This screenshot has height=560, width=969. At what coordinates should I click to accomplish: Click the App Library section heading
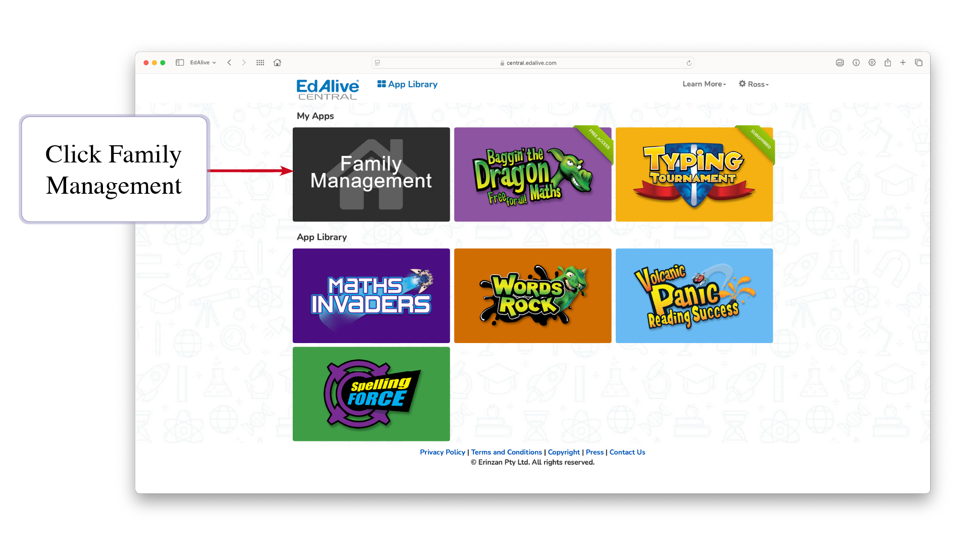(x=322, y=237)
